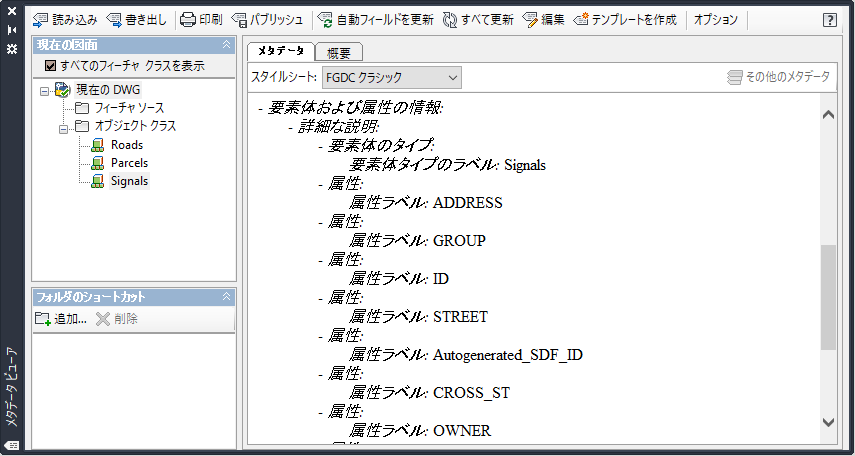Click the その他のメタデータ link
Screen dimensions: 855x456
click(788, 77)
